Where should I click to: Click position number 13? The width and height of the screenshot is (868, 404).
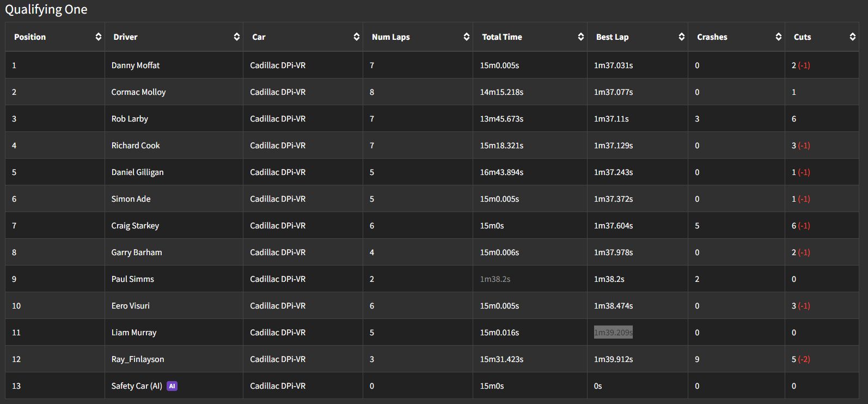pos(16,386)
